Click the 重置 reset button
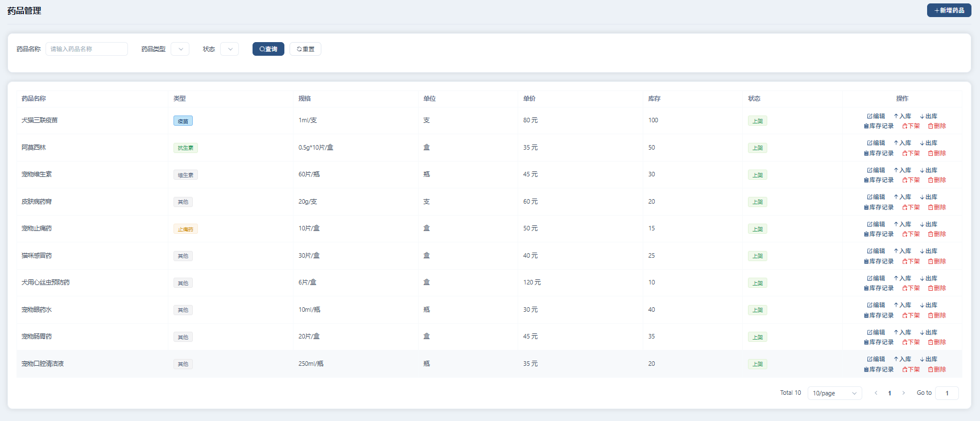The image size is (980, 421). (305, 49)
